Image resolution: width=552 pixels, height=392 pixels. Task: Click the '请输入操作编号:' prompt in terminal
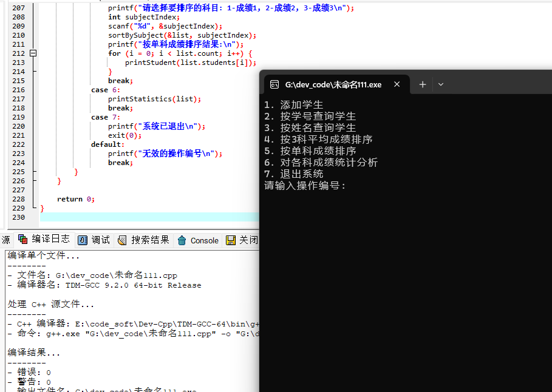coord(305,186)
